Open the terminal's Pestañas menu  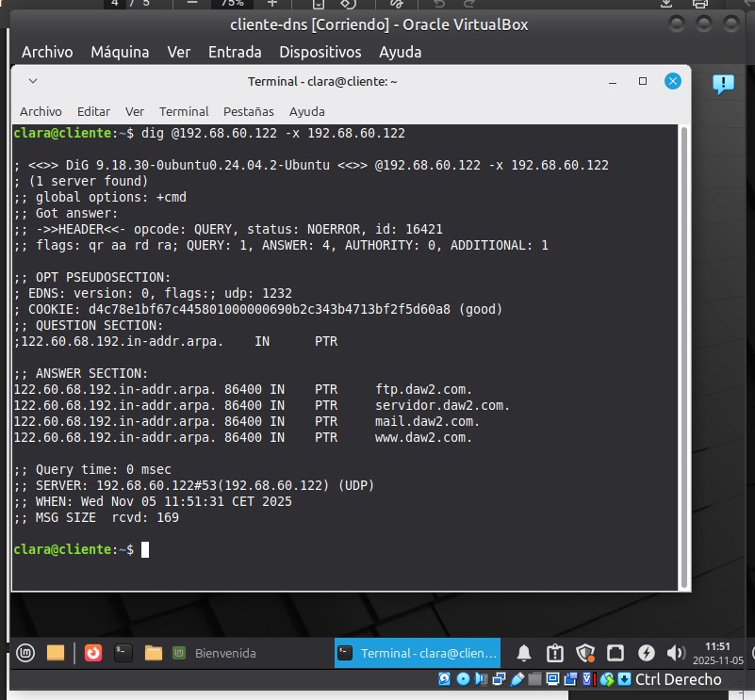point(249,111)
